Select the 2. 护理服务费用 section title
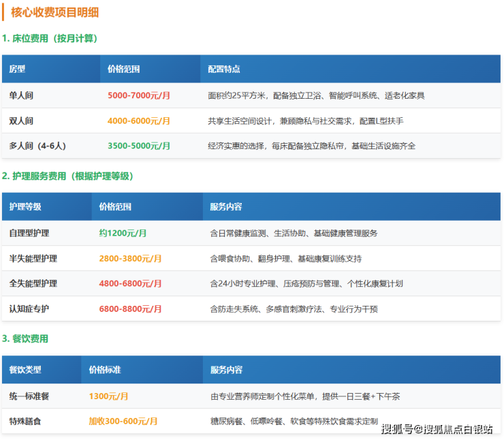The image size is (504, 440). click(x=67, y=176)
